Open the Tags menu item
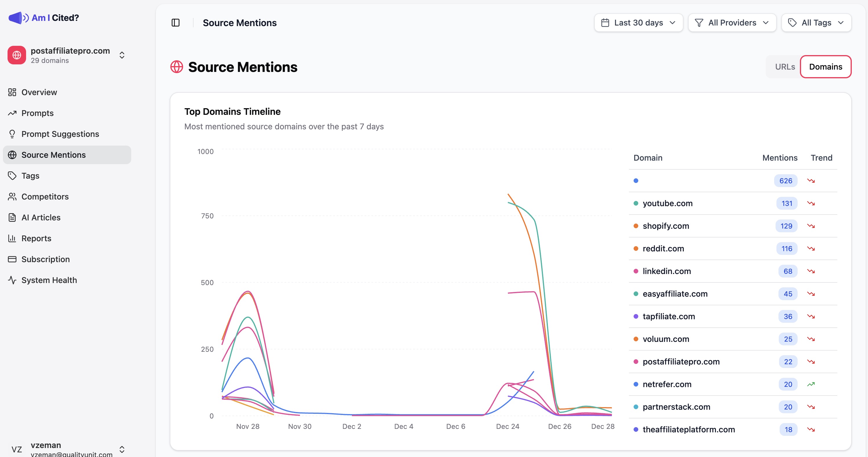868x457 pixels. [x=30, y=176]
